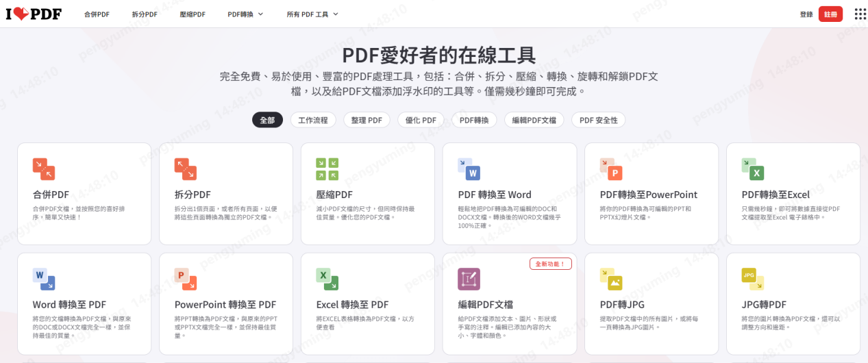Expand the 所有 PDF 工具 dropdown
This screenshot has height=363, width=868.
[x=312, y=14]
